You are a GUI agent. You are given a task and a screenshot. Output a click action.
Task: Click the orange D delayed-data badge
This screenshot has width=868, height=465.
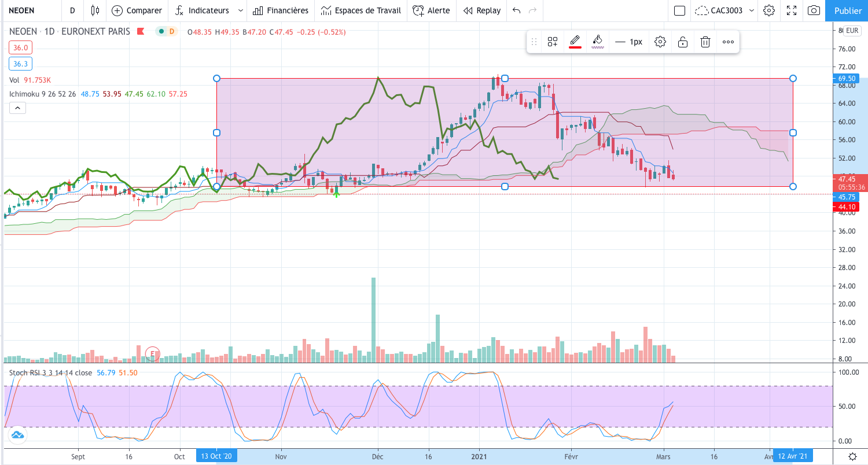click(x=171, y=31)
